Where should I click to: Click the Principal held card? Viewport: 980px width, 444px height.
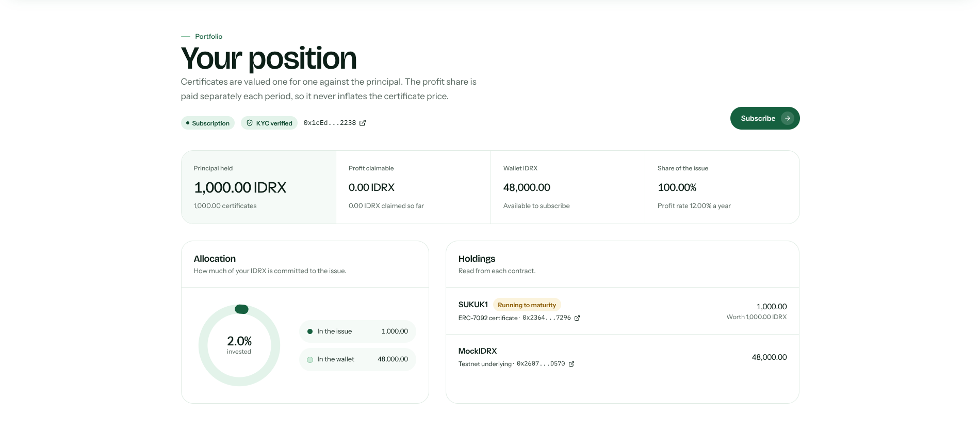point(258,187)
